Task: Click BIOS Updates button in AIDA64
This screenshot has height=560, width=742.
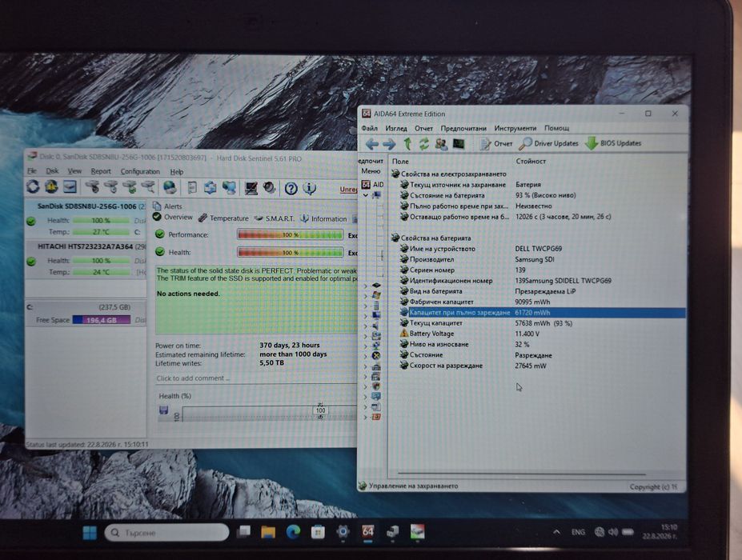Action: pyautogui.click(x=613, y=143)
